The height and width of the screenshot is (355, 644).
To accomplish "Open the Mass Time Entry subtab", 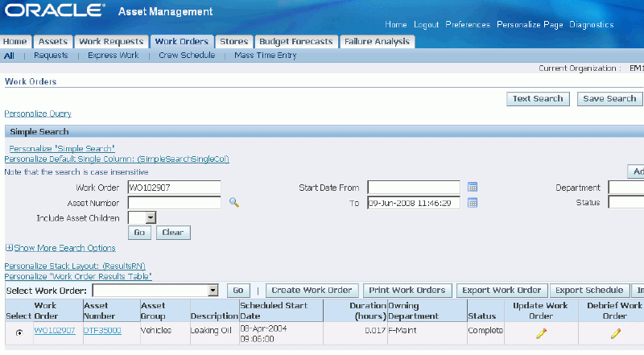I will click(x=266, y=56).
